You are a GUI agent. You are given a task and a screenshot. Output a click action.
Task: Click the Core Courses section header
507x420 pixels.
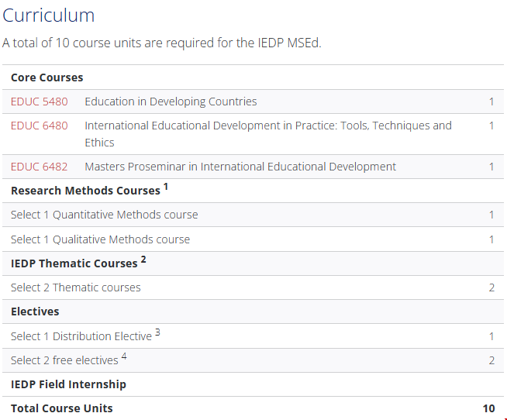47,77
